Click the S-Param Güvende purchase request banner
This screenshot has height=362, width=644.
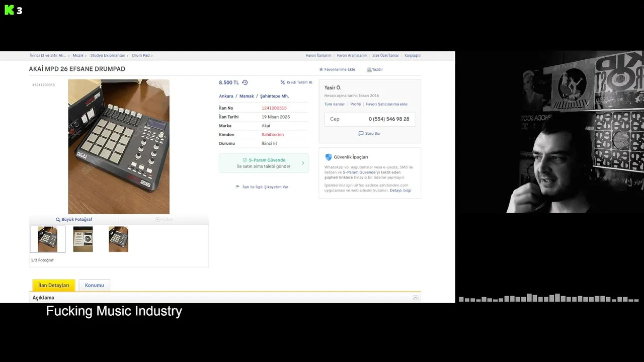click(x=264, y=163)
